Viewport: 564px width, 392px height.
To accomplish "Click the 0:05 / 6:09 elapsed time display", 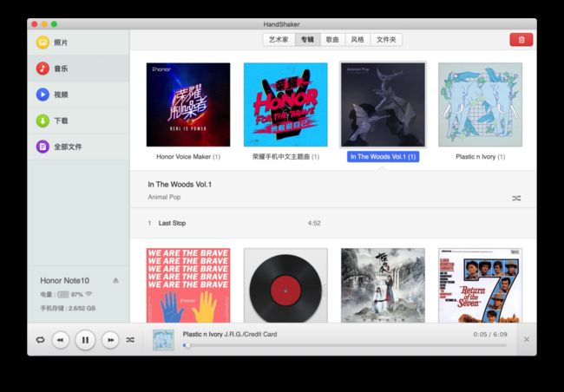I will click(x=490, y=335).
